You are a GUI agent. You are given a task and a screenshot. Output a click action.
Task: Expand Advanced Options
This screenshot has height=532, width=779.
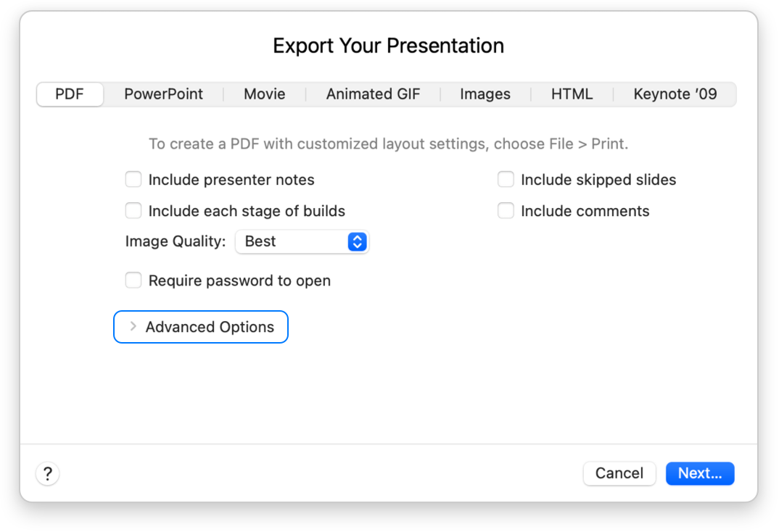200,327
